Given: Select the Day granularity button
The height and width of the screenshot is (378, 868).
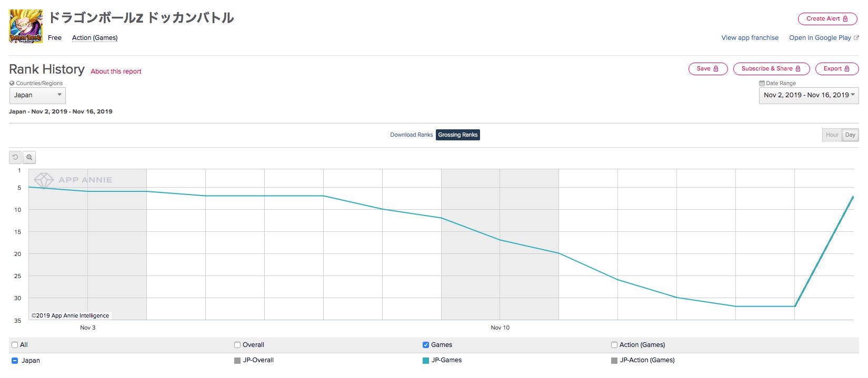Looking at the screenshot, I should (850, 135).
